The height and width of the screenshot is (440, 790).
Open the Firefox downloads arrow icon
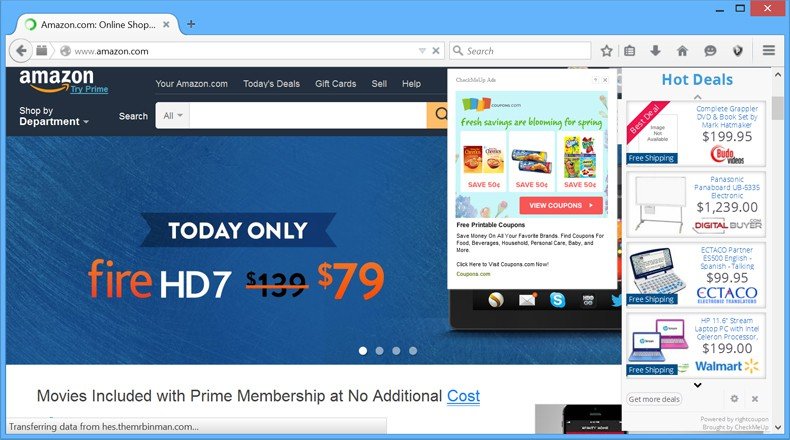pyautogui.click(x=655, y=50)
